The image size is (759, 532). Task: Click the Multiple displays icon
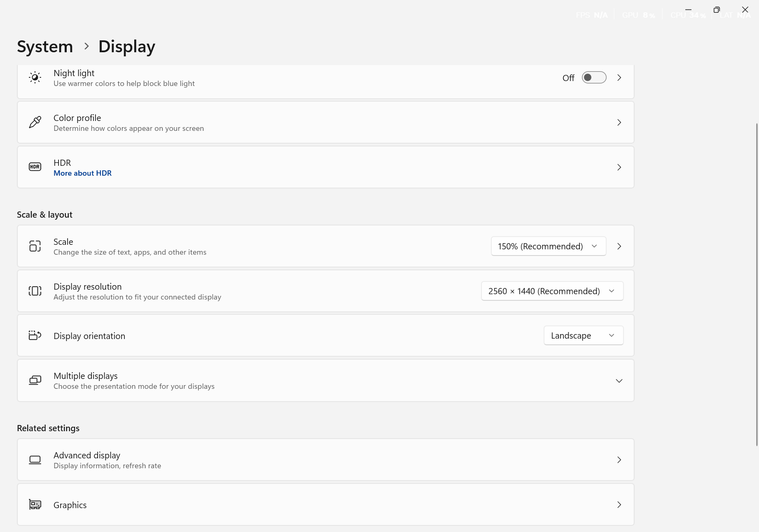[x=35, y=380]
